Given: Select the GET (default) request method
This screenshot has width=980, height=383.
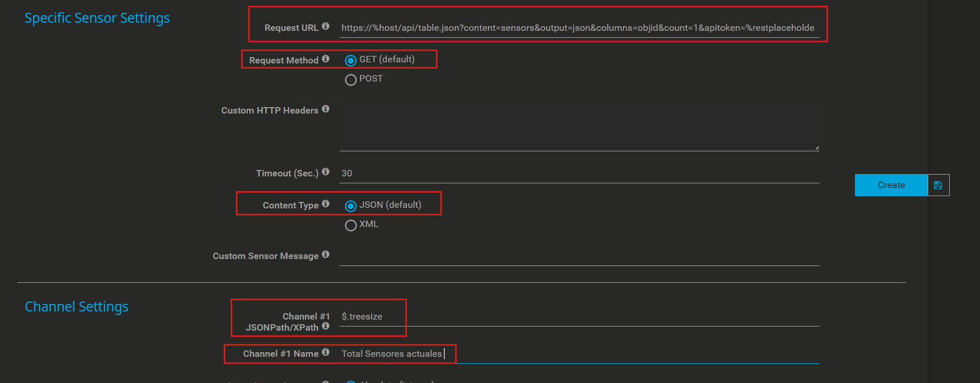Looking at the screenshot, I should [351, 61].
